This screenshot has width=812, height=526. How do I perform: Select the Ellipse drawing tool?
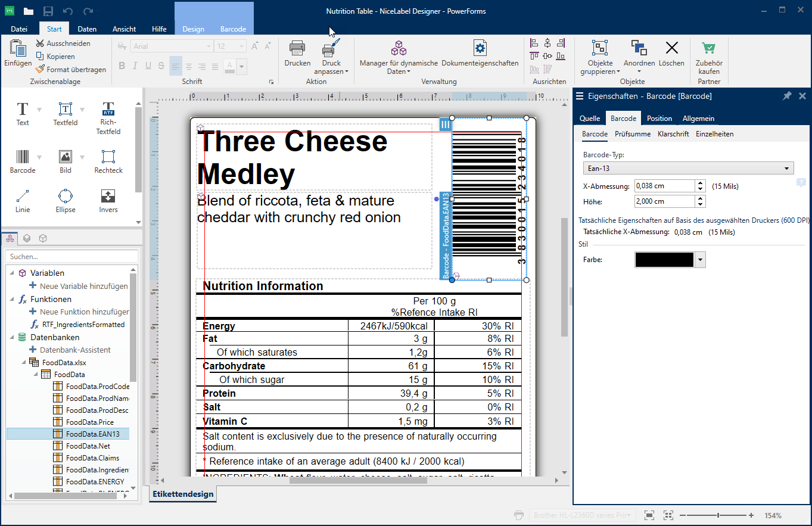[66, 200]
